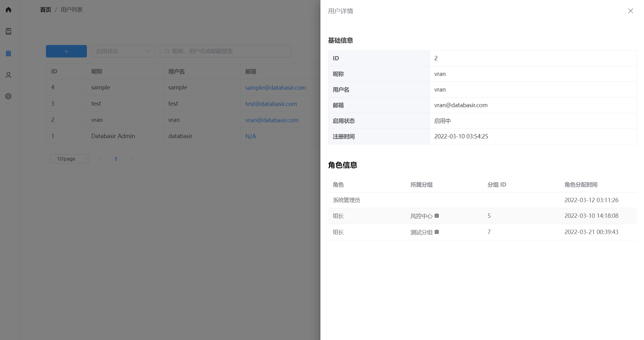Go to previous page arrow

coord(100,159)
